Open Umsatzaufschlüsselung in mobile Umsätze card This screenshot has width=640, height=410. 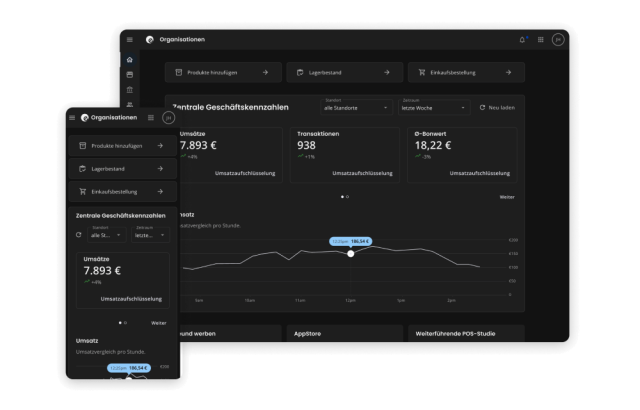(131, 299)
